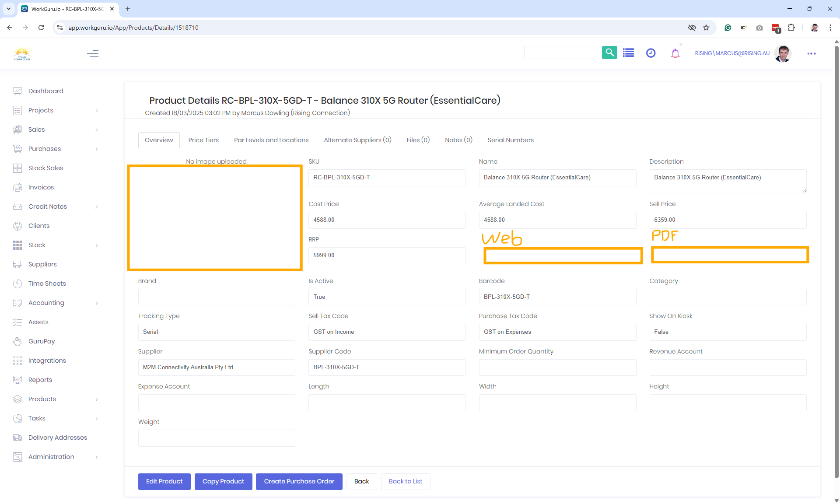Click the green search magnifier button

point(609,53)
